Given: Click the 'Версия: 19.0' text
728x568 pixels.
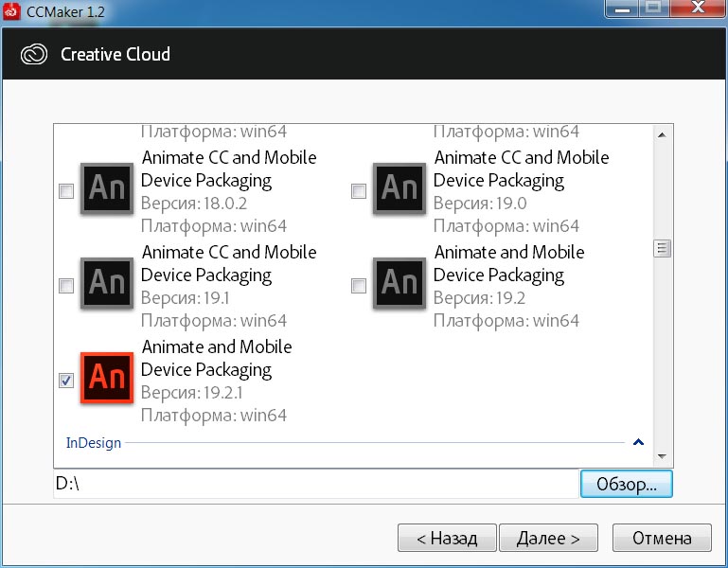Looking at the screenshot, I should [x=480, y=204].
